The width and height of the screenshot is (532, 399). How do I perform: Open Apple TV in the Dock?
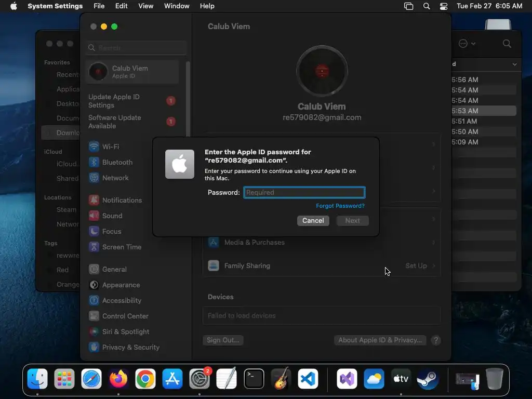point(401,379)
